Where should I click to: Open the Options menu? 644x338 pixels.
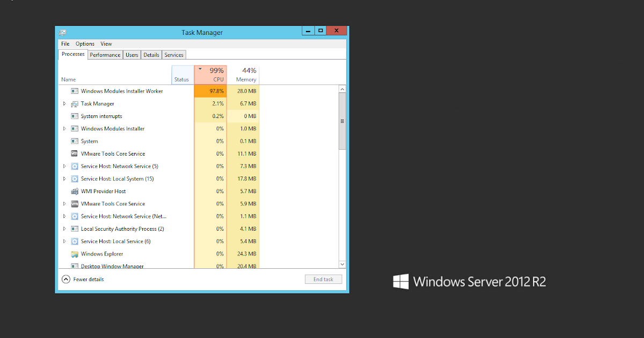(85, 44)
